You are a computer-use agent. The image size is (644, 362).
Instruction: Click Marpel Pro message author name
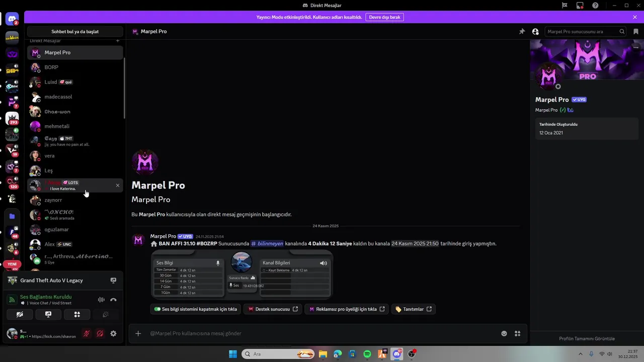pyautogui.click(x=163, y=236)
